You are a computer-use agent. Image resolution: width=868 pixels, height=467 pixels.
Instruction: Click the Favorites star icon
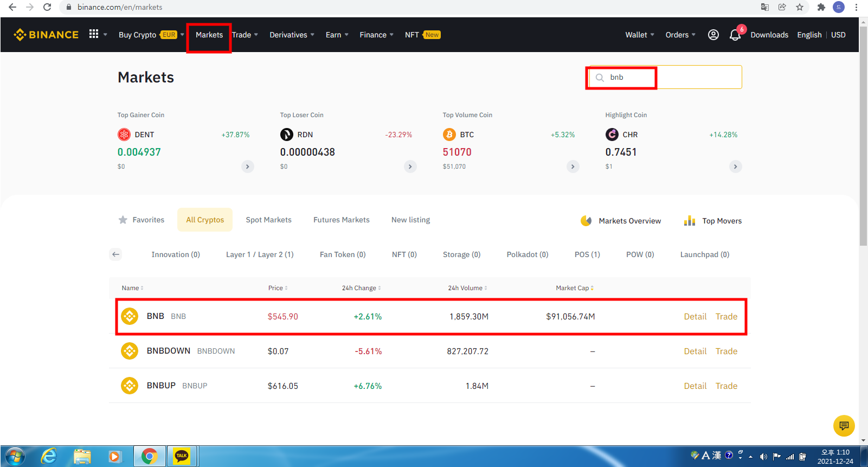tap(123, 220)
